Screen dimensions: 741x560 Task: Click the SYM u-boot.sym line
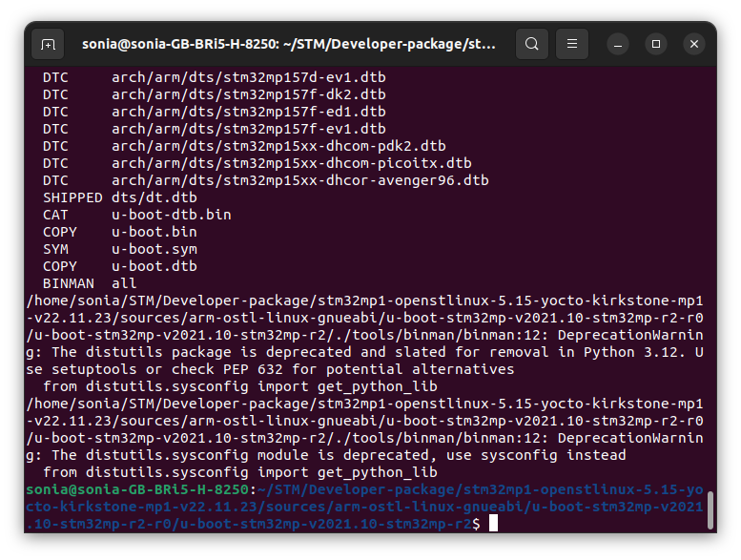click(x=120, y=249)
